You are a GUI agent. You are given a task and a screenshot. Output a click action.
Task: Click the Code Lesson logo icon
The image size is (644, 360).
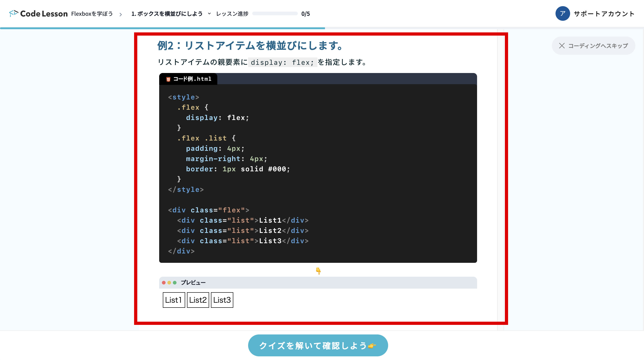coord(14,13)
